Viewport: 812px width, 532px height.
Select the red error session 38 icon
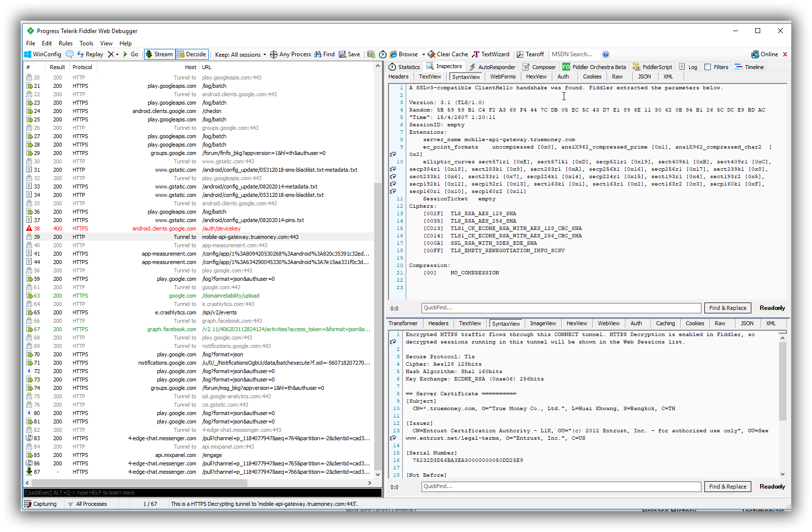[x=29, y=228]
